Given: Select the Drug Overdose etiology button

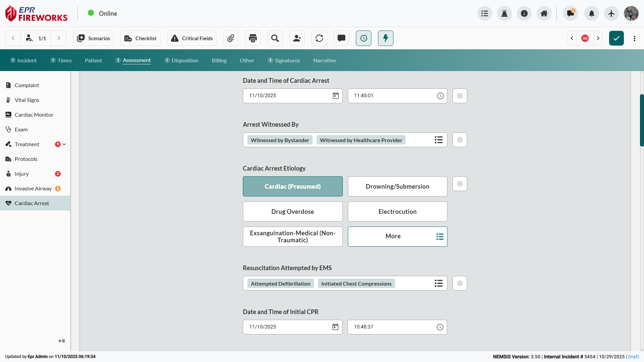Looking at the screenshot, I should 292,212.
